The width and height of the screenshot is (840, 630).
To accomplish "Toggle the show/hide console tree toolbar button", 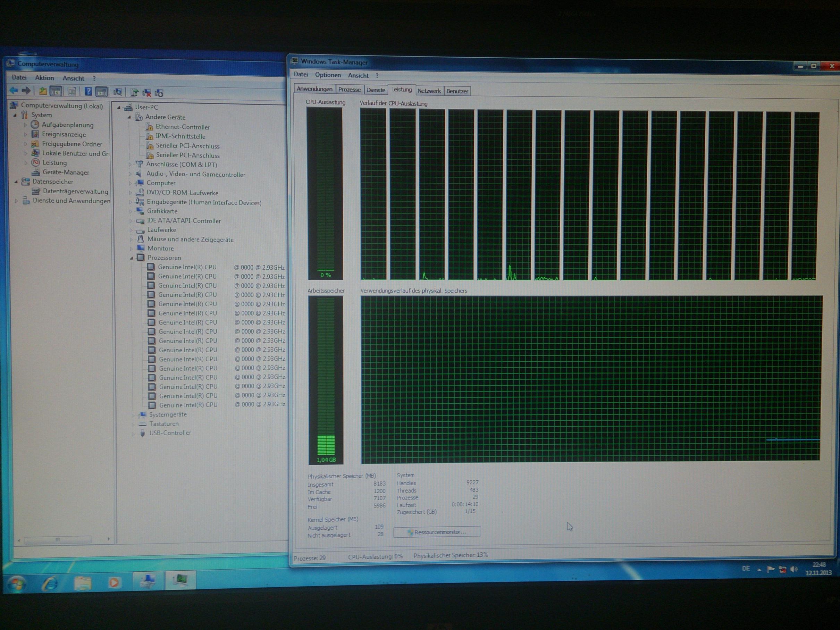I will 56,91.
